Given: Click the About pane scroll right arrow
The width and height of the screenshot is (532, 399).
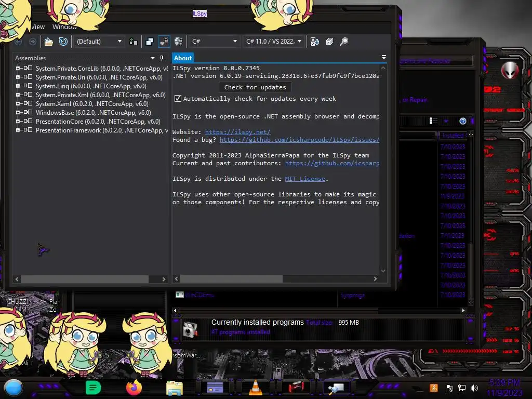Looking at the screenshot, I should 375,278.
